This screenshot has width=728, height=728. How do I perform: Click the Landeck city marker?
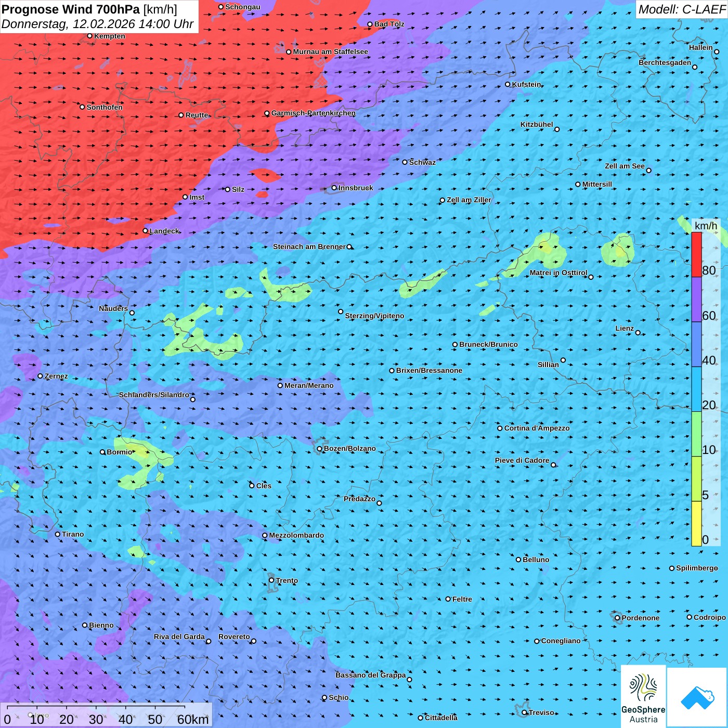(145, 231)
